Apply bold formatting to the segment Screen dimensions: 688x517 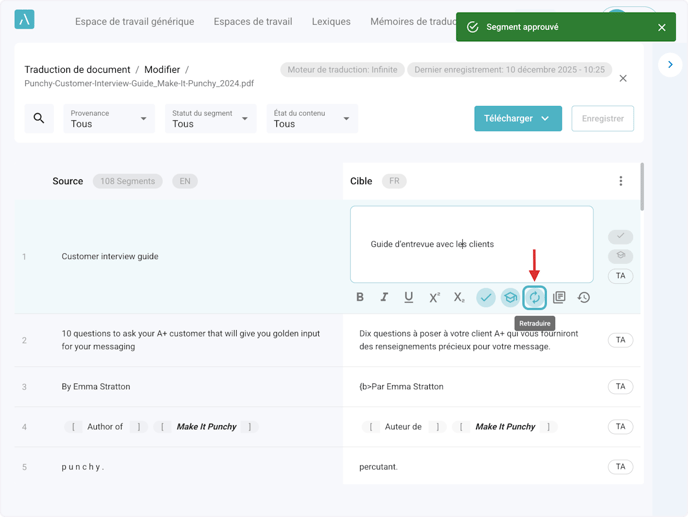[360, 297]
